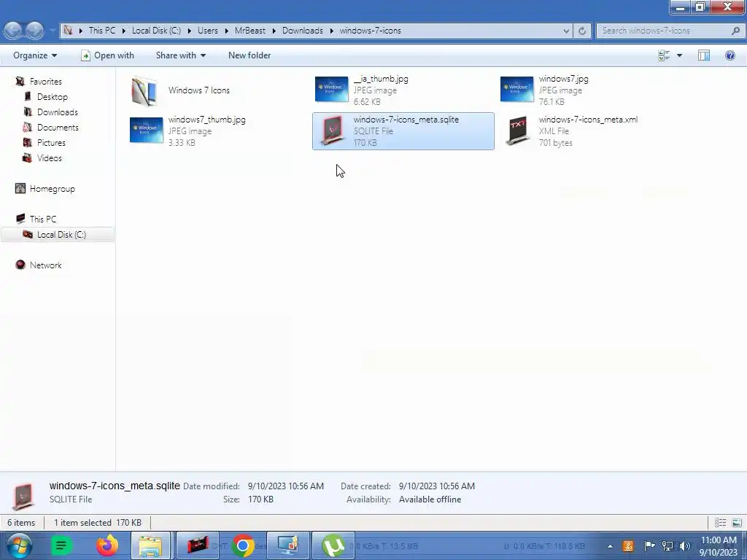Launch Firefox from the taskbar
This screenshot has height=560, width=747.
coord(107,545)
